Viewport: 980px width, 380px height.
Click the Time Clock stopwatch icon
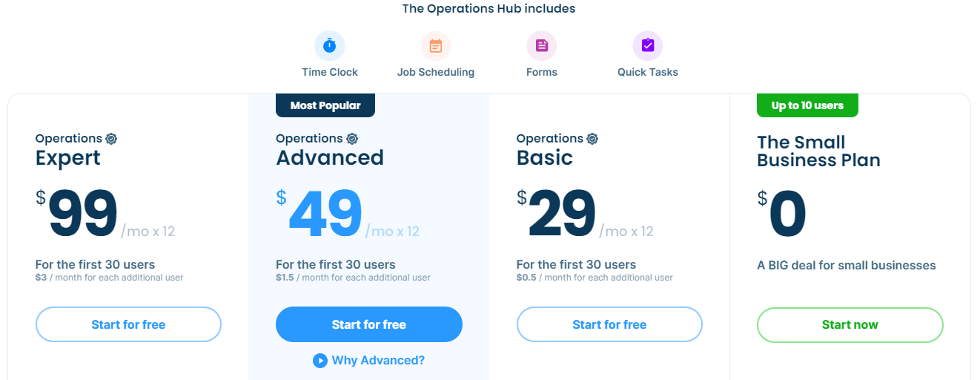[330, 46]
